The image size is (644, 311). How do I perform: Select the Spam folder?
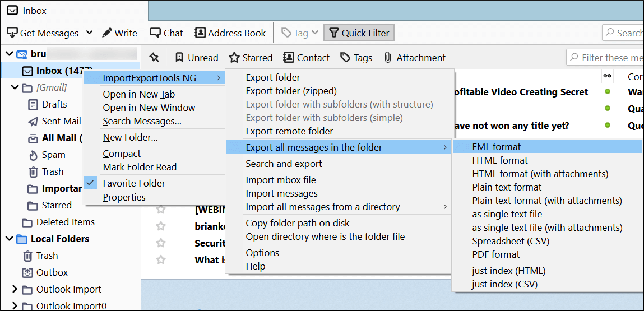click(x=53, y=155)
